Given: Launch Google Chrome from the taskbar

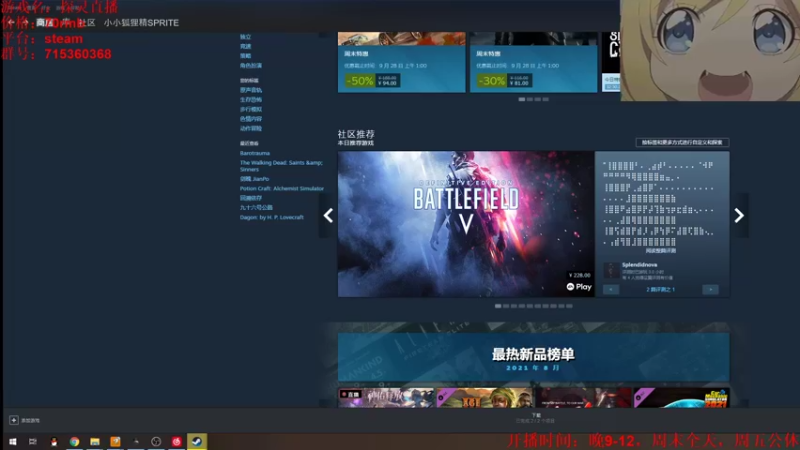Looking at the screenshot, I should [x=74, y=441].
